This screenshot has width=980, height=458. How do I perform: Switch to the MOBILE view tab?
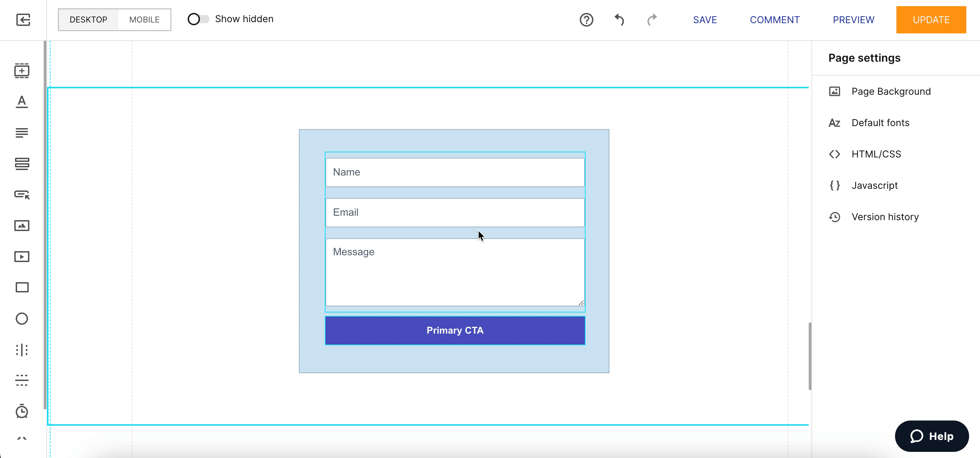tap(144, 20)
